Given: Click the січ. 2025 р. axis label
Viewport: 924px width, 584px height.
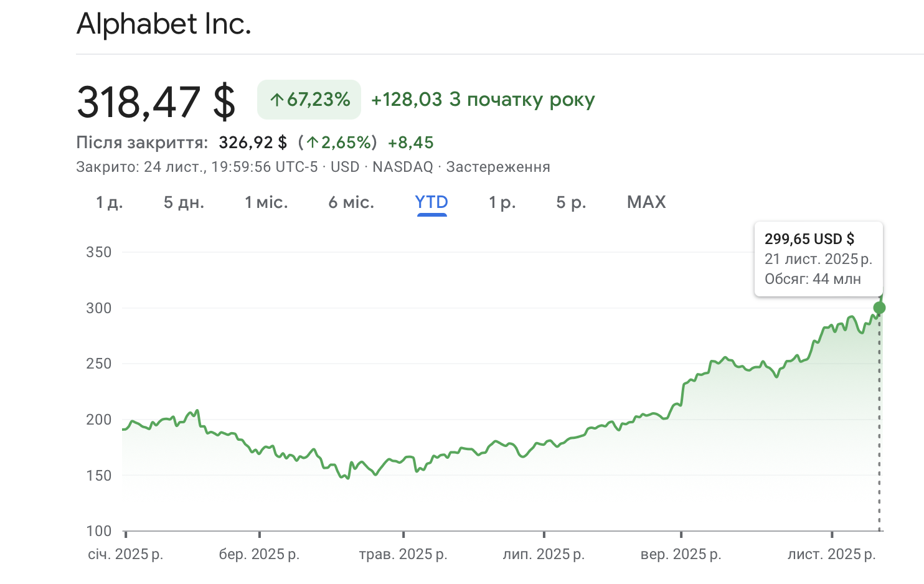Looking at the screenshot, I should [125, 554].
